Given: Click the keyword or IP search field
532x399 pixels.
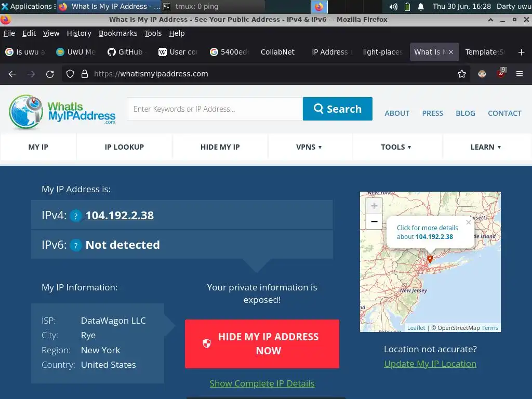Looking at the screenshot, I should tap(215, 109).
